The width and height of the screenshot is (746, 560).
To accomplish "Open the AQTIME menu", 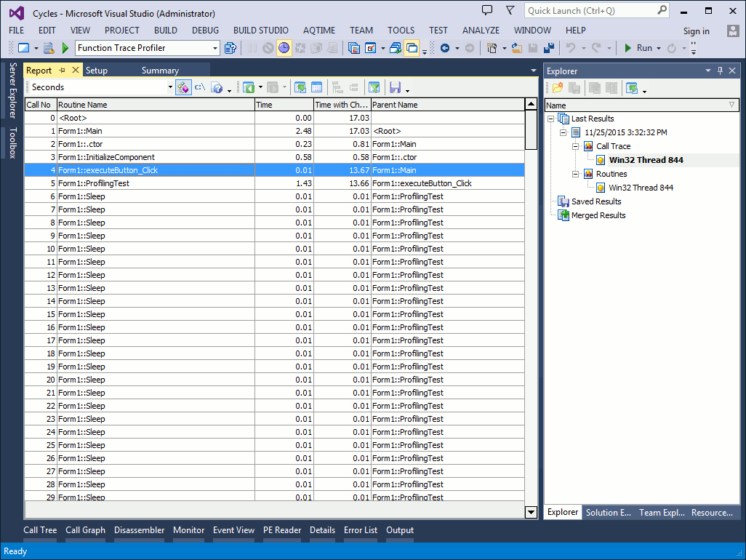I will coord(318,31).
